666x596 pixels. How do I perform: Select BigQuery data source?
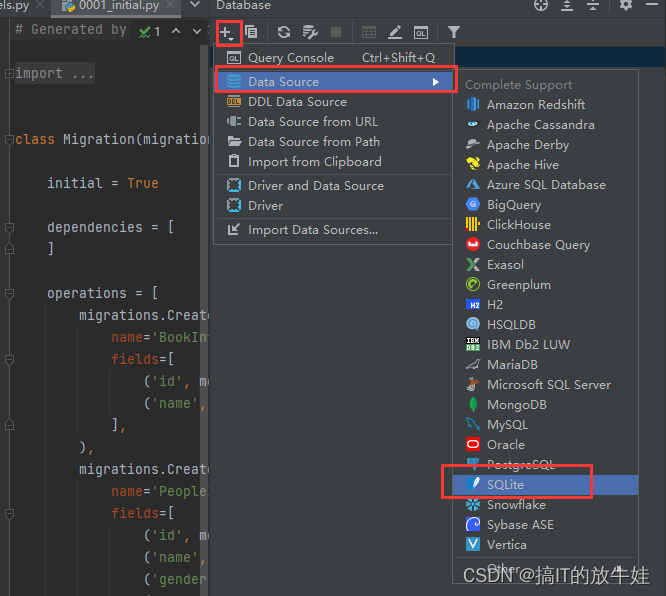pos(546,205)
